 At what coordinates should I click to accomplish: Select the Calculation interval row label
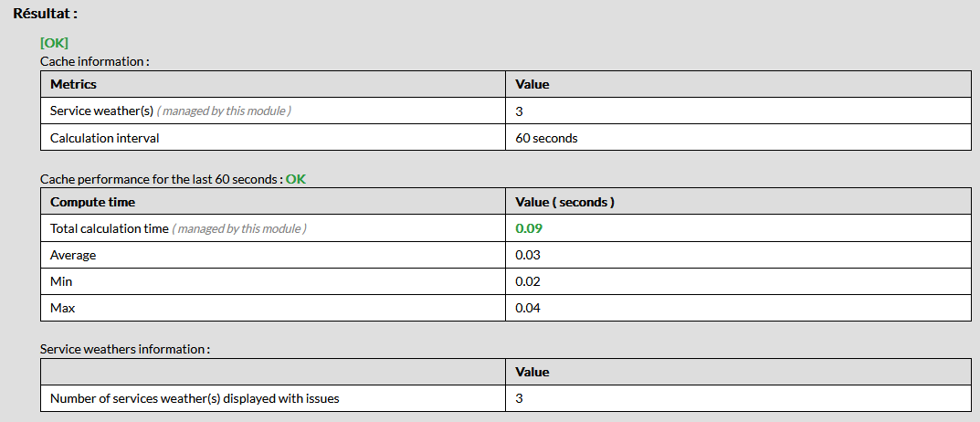tap(105, 138)
